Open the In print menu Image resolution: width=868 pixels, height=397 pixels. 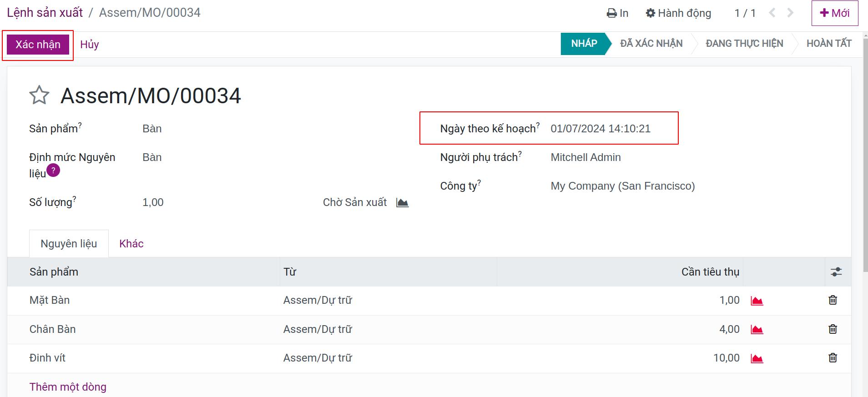tap(617, 13)
